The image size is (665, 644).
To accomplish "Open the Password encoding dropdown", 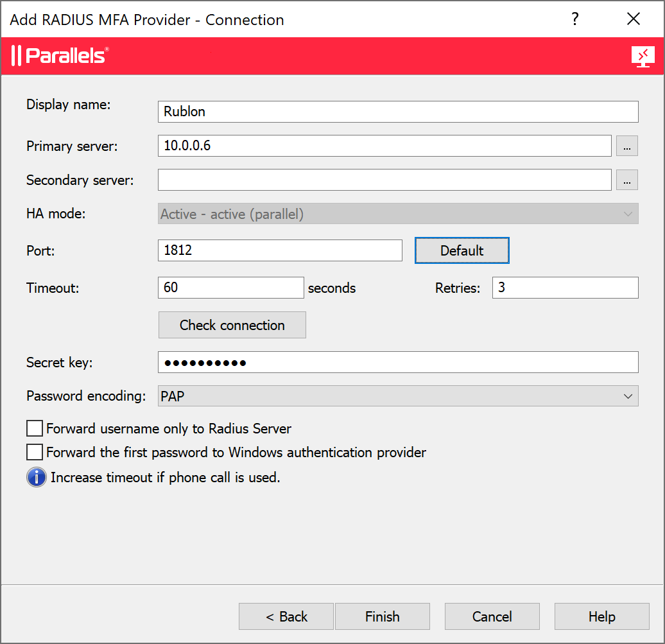I will (398, 396).
